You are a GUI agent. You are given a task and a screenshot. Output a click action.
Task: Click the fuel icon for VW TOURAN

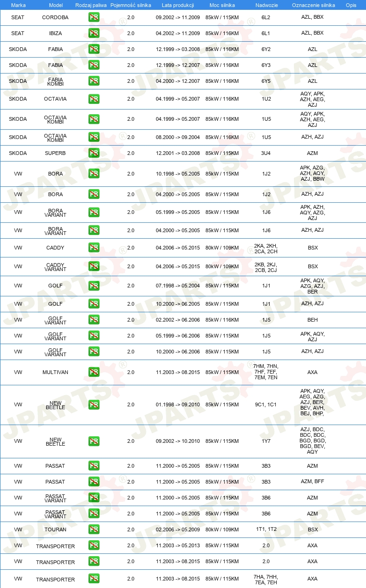94,529
